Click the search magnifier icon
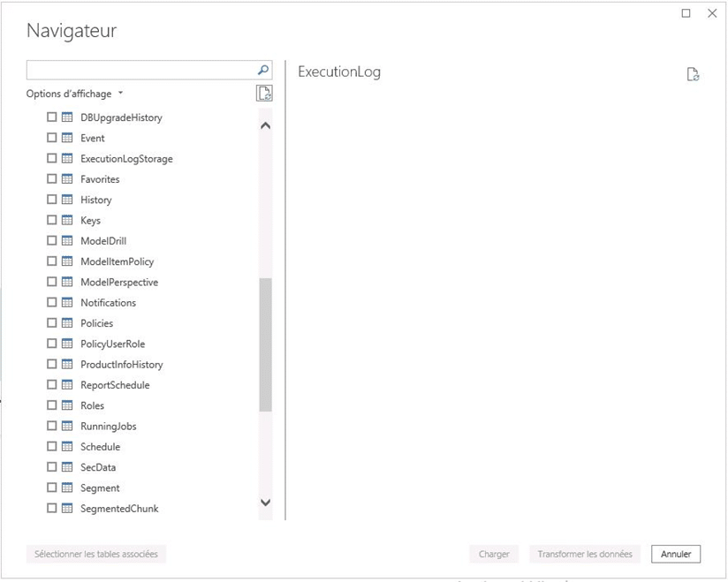 (262, 69)
